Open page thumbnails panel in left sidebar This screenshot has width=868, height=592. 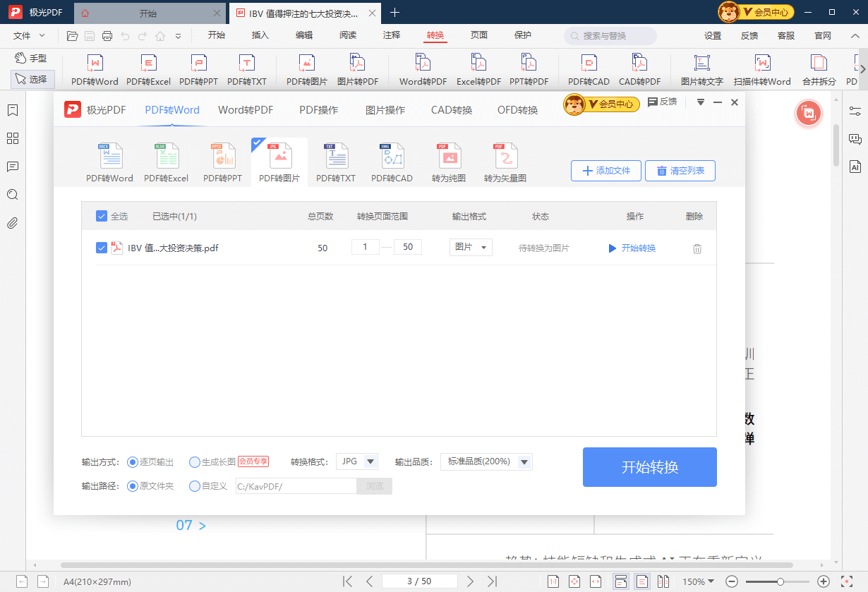pos(12,138)
